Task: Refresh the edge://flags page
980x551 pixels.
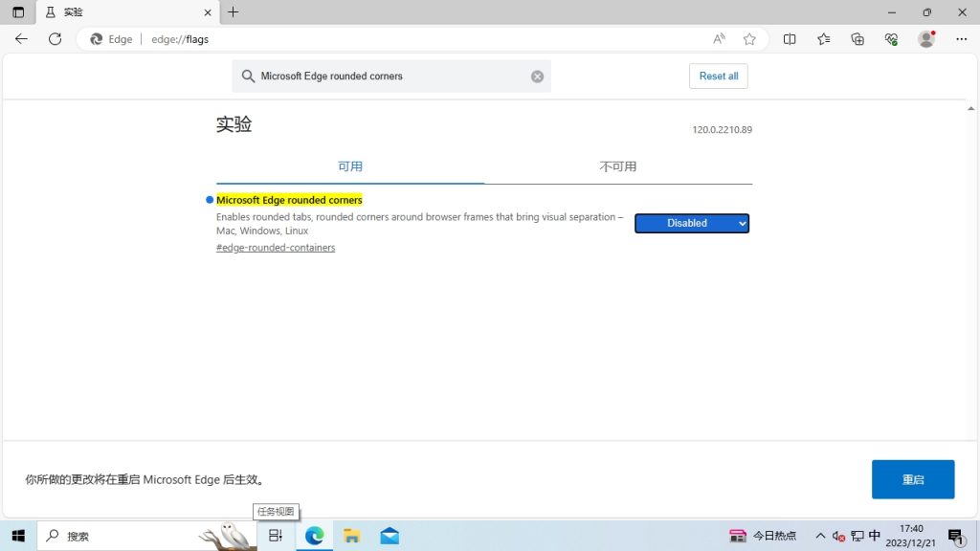Action: pos(55,38)
